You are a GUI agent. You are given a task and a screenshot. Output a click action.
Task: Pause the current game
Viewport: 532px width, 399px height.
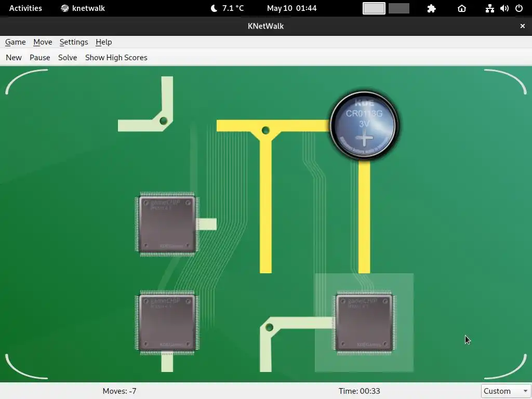(x=39, y=57)
